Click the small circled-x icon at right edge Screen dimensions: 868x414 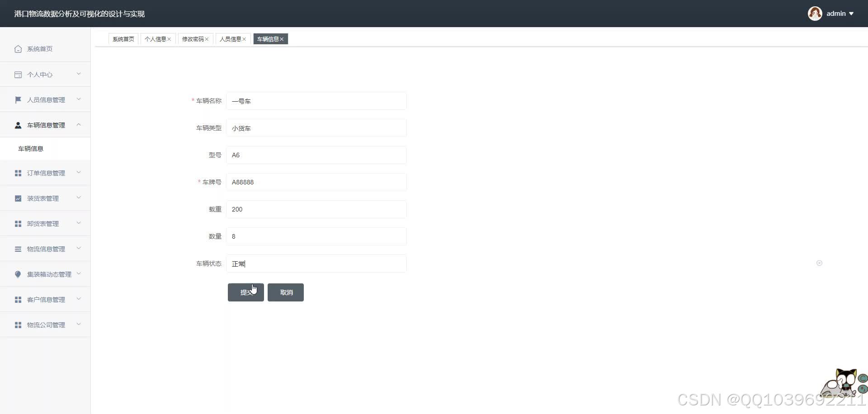tap(819, 263)
